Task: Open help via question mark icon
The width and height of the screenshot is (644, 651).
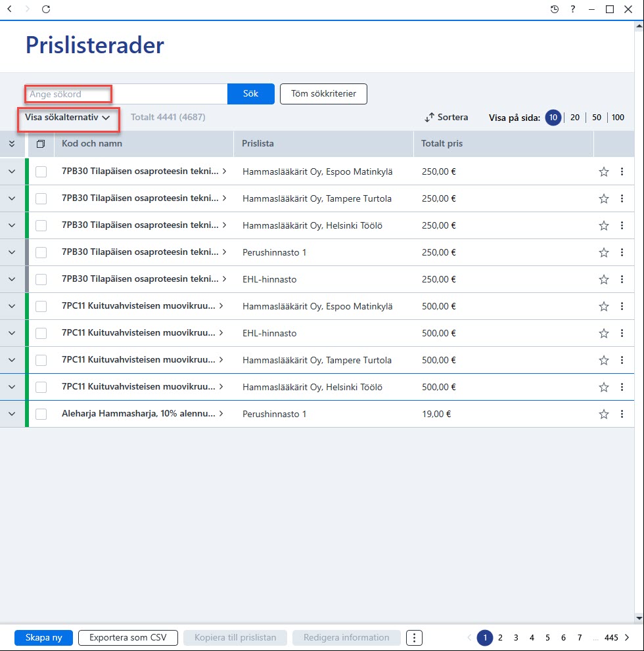Action: pos(573,9)
